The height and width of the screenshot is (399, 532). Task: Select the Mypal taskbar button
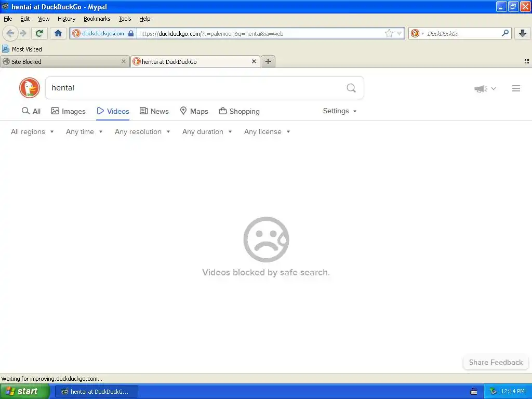tap(96, 392)
